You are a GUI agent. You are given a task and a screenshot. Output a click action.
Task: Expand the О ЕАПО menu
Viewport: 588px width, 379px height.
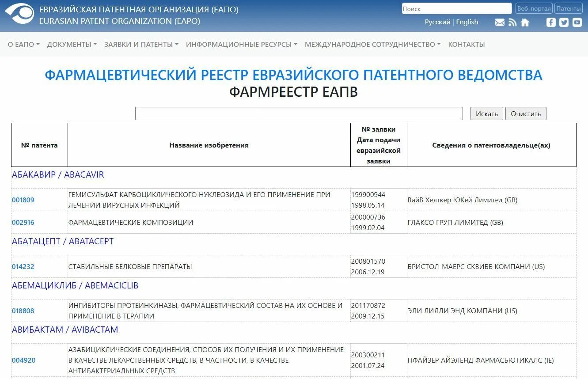click(x=24, y=44)
